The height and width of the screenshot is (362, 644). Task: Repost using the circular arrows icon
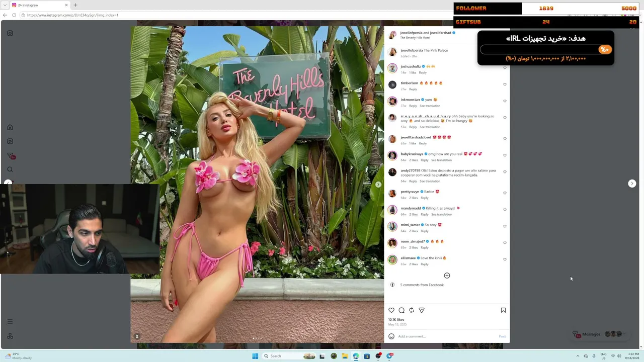point(412,310)
